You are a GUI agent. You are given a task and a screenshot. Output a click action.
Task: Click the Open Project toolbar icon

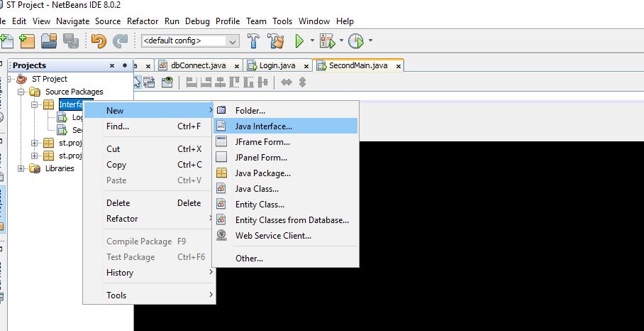click(49, 40)
